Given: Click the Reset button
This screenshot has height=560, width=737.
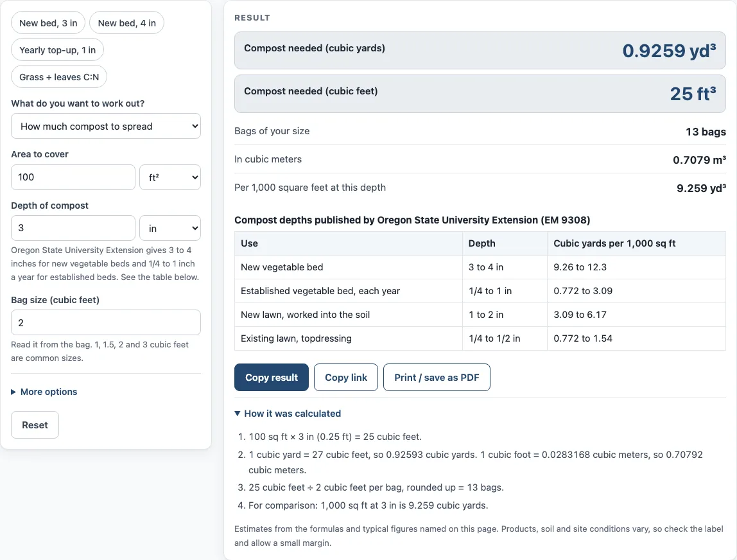Looking at the screenshot, I should [35, 425].
